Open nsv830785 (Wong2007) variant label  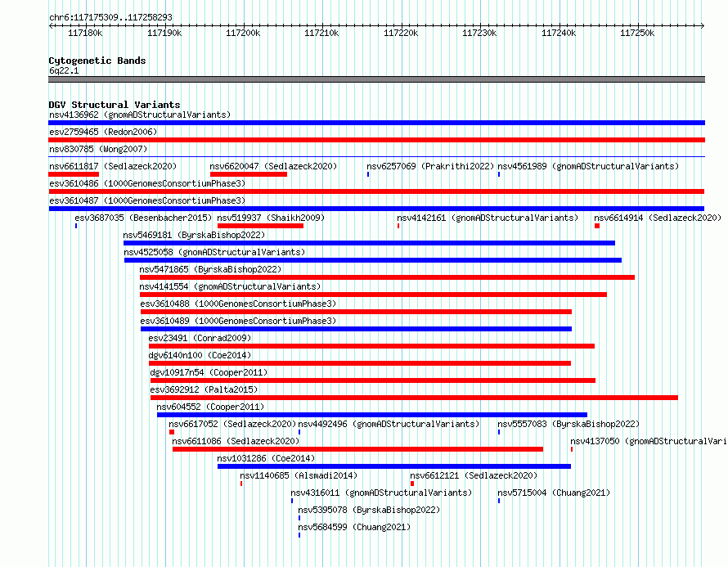[x=98, y=149]
